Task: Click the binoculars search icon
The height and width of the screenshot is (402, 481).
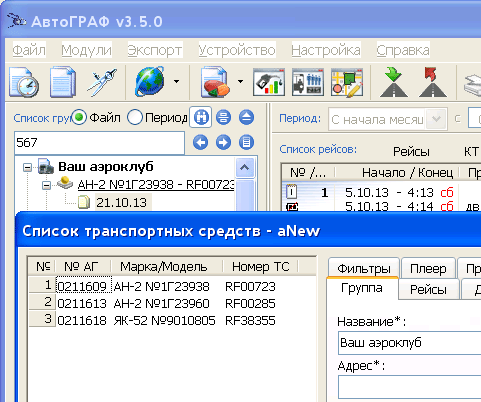Action: pos(201,117)
